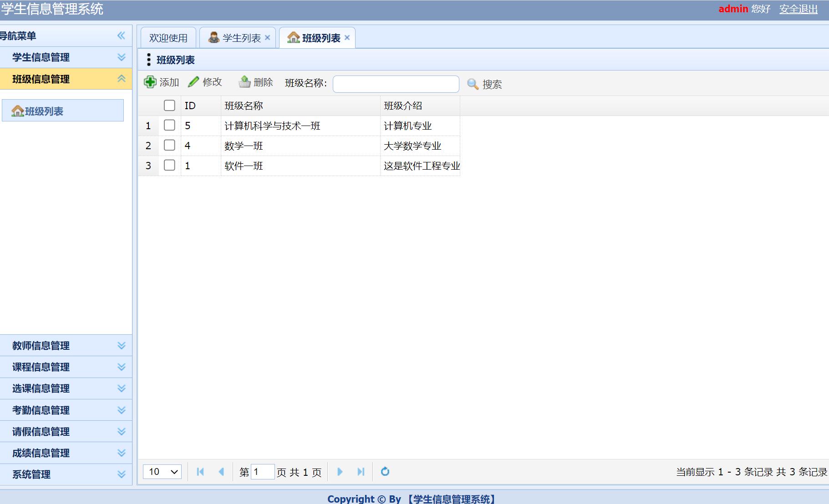This screenshot has width=829, height=504.
Task: Select the checkbox for 软件一班 row
Action: click(169, 166)
